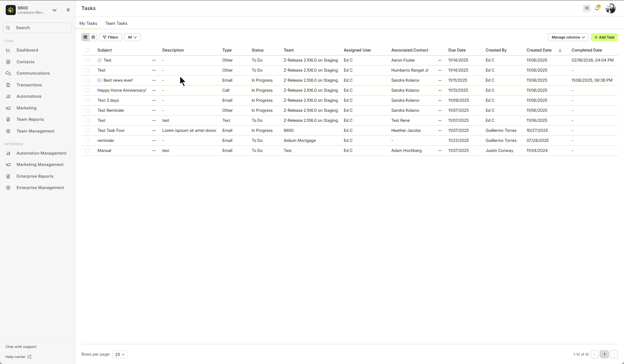The height and width of the screenshot is (364, 624).
Task: Select all tasks via header checkbox
Action: [87, 50]
